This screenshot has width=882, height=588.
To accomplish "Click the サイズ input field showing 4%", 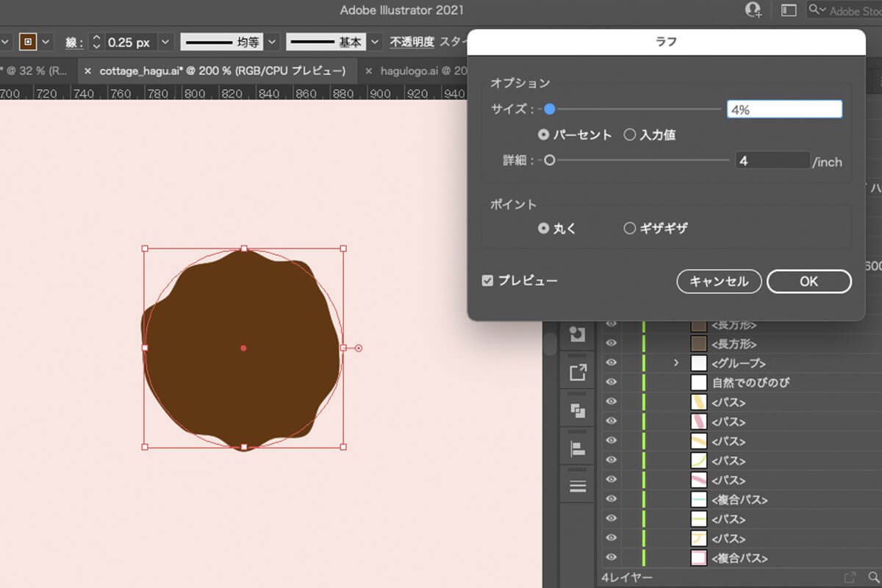I will (x=784, y=110).
